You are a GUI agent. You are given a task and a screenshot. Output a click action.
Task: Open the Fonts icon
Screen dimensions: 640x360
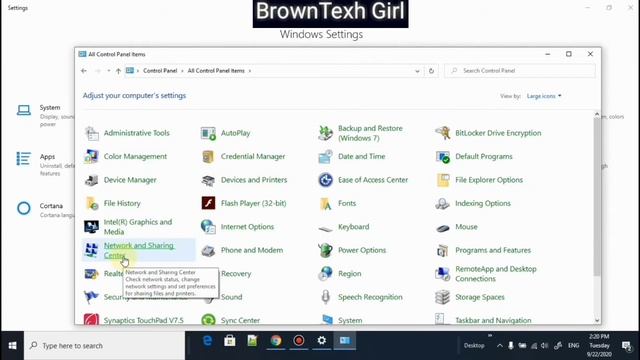[325, 203]
